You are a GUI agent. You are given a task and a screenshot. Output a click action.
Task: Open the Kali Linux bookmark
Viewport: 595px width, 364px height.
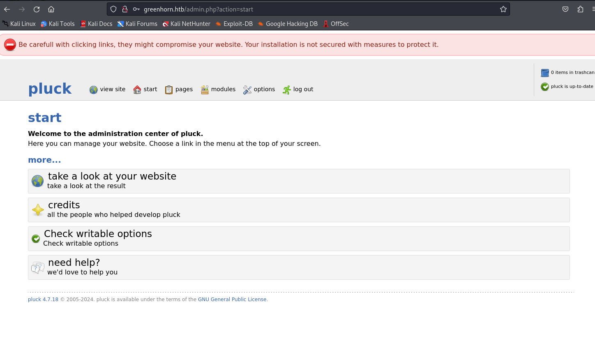tap(19, 24)
